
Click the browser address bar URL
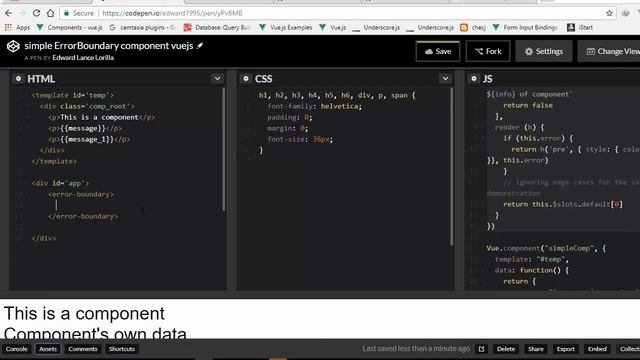[172, 13]
